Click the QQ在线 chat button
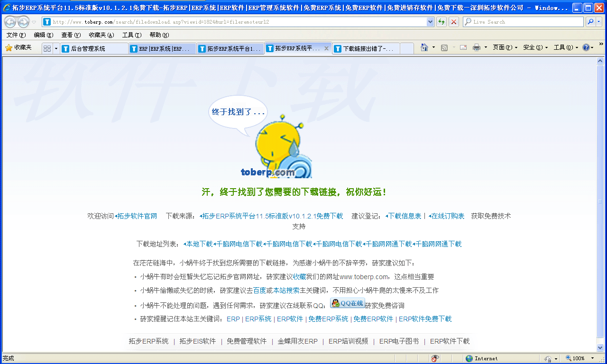The height and width of the screenshot is (364, 607). [348, 303]
